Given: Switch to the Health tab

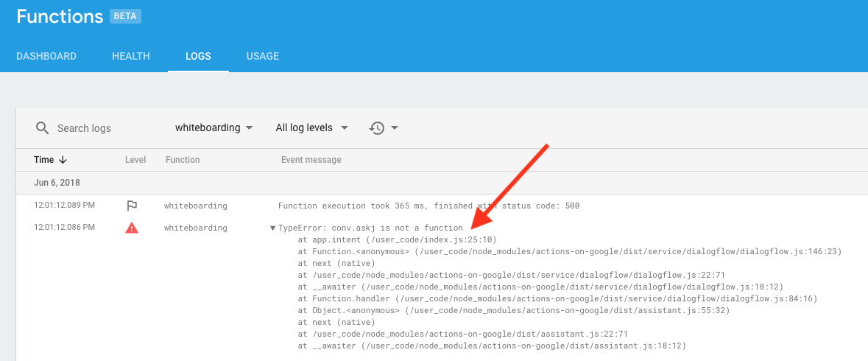Looking at the screenshot, I should pos(131,56).
